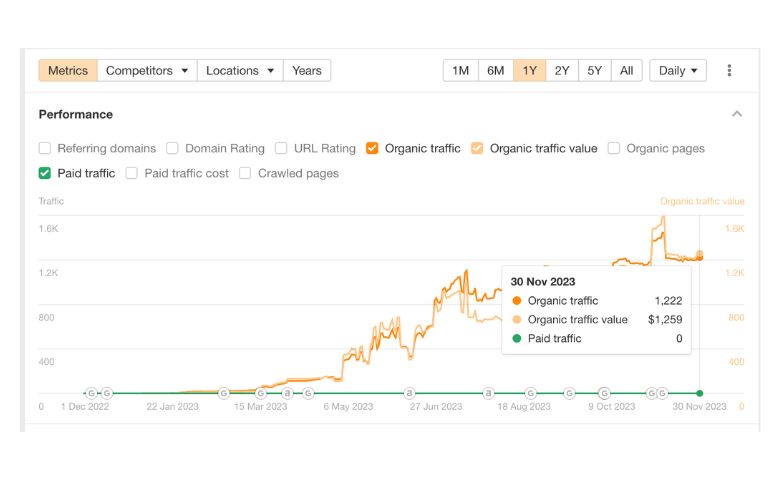Image resolution: width=780 pixels, height=480 pixels.
Task: Click the G marker above 18 Aug 2023
Action: [531, 393]
